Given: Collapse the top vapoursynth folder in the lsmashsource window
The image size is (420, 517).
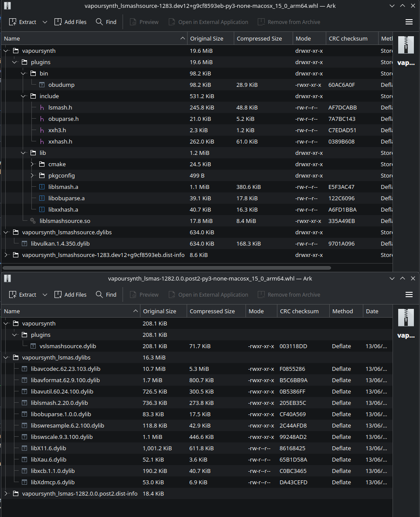Looking at the screenshot, I should [6, 51].
